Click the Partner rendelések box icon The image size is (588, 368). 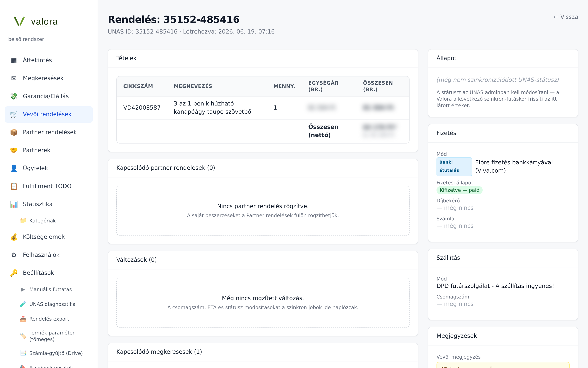point(14,132)
